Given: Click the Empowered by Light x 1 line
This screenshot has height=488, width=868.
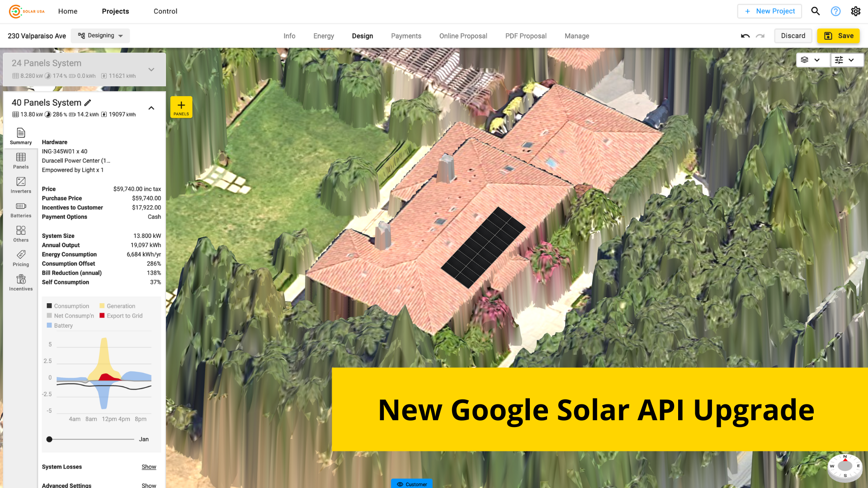Looking at the screenshot, I should [73, 170].
